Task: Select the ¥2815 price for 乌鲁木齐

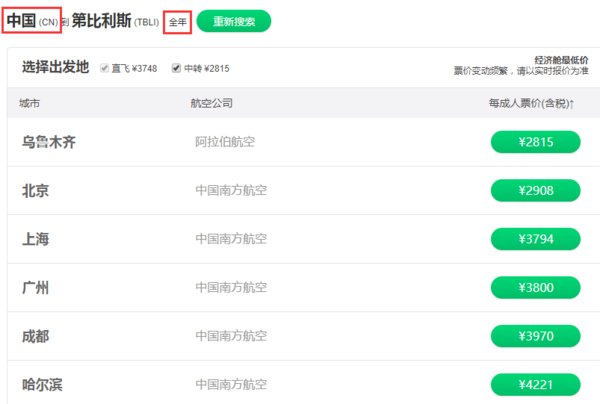Action: 535,142
